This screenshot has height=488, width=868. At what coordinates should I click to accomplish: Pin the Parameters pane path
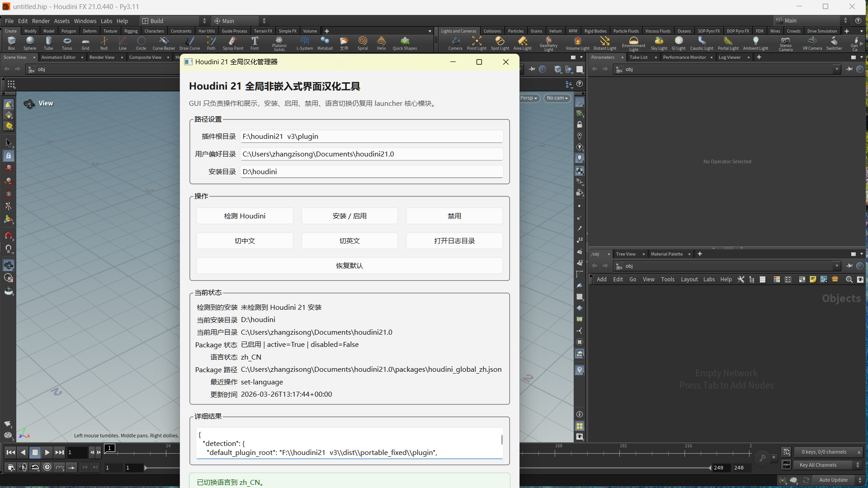(849, 69)
